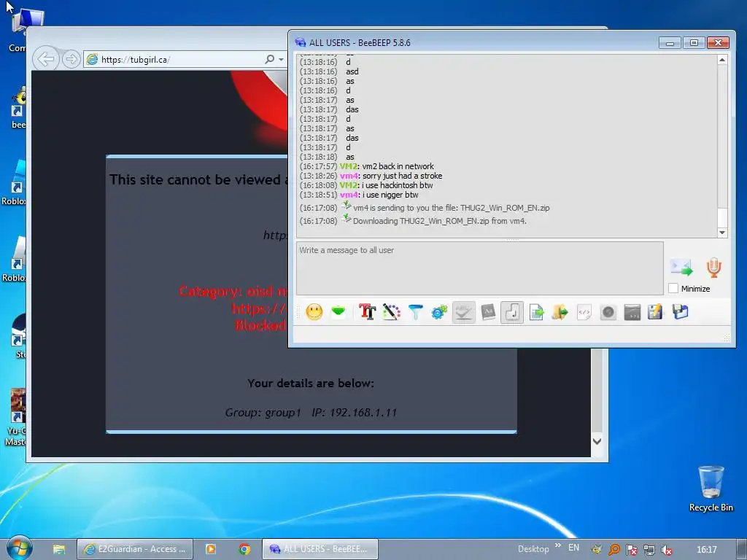Toggle the spell checking ABC icon

[463, 312]
